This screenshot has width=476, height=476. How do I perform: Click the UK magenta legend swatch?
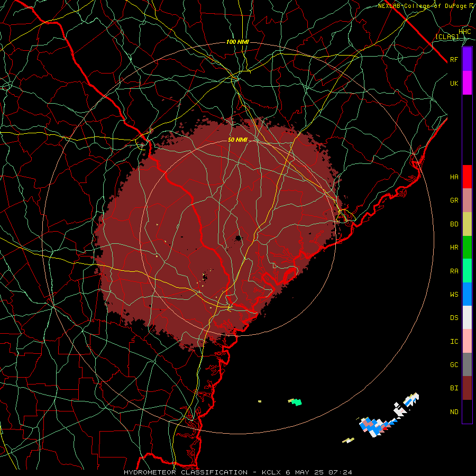point(467,83)
